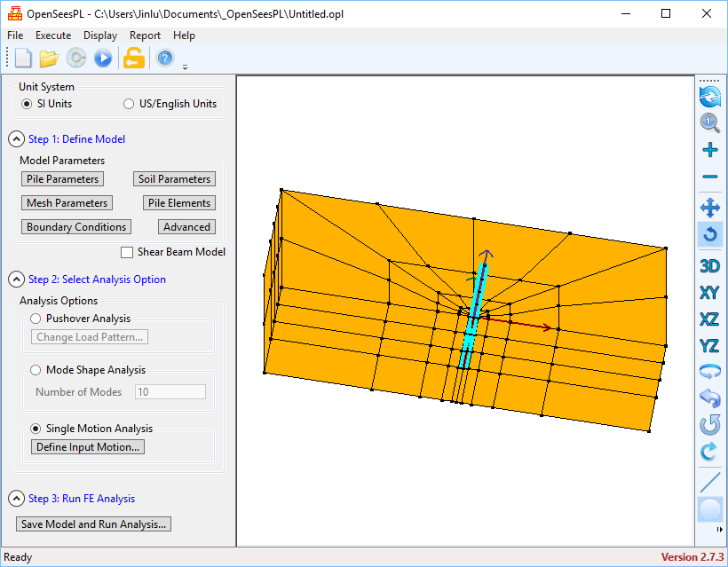Open the Display menu

(100, 35)
